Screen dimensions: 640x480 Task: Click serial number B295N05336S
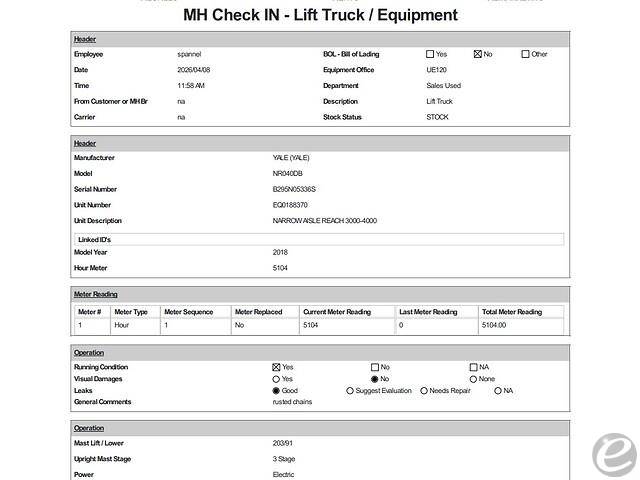coord(294,189)
